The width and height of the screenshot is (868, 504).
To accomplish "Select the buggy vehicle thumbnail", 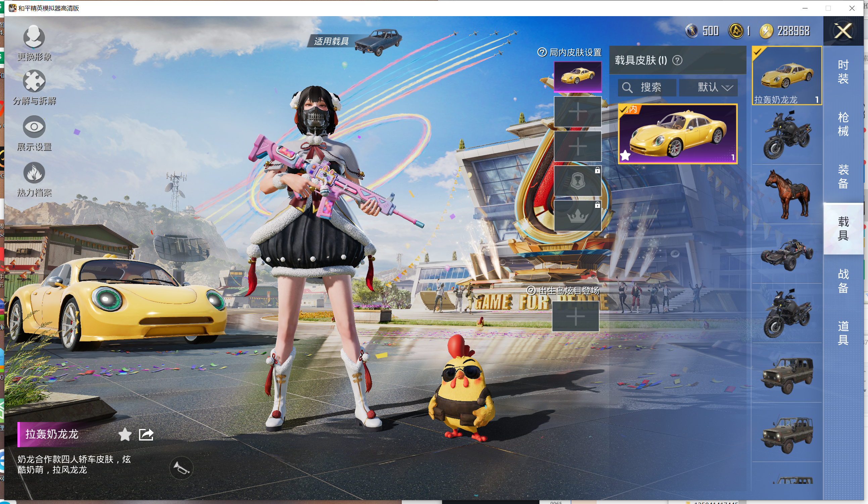I will tap(787, 254).
